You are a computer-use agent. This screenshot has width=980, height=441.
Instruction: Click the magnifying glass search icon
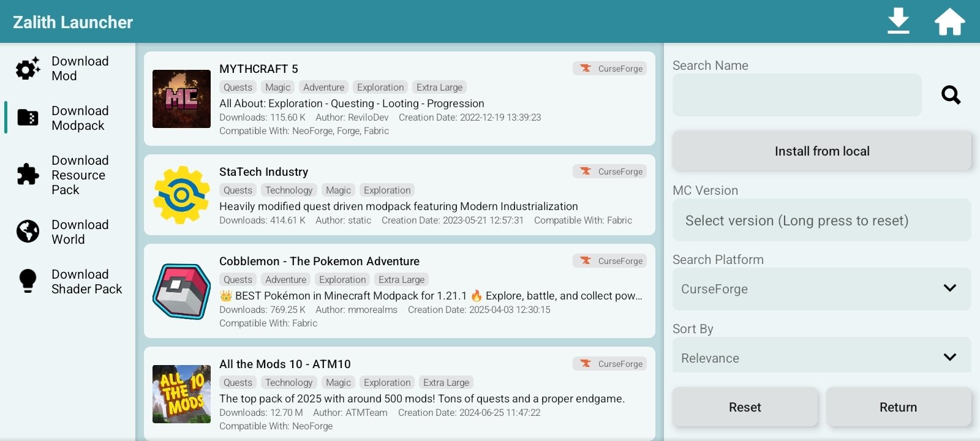click(951, 95)
